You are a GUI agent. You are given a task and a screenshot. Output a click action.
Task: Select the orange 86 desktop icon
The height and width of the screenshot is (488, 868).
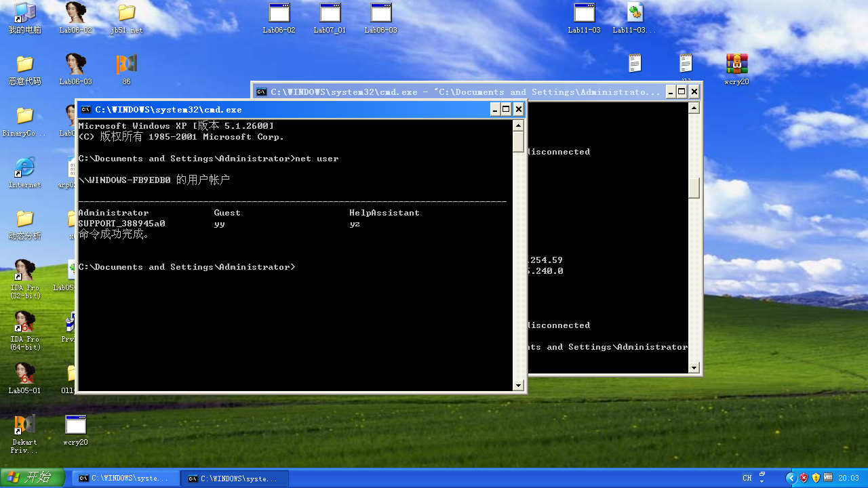[x=126, y=68]
